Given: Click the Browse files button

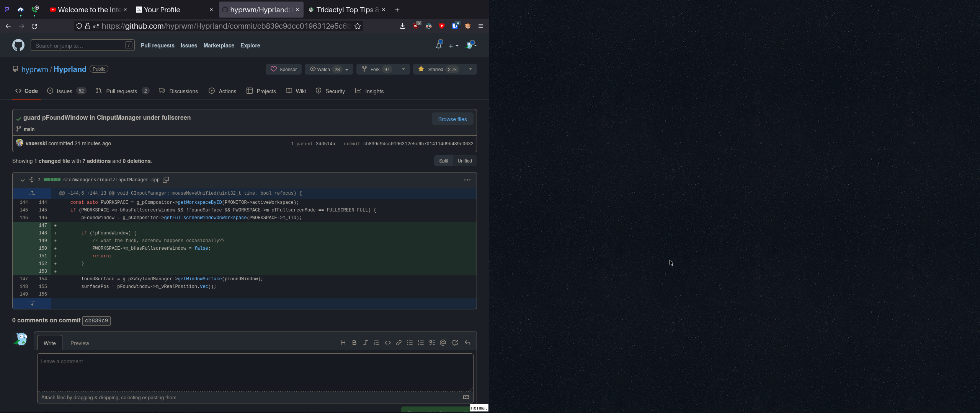Looking at the screenshot, I should (452, 119).
